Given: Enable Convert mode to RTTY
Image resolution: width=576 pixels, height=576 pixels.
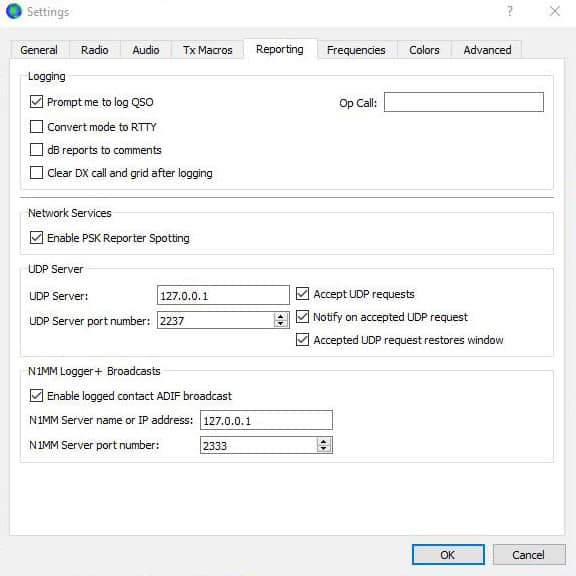Looking at the screenshot, I should coord(36,126).
